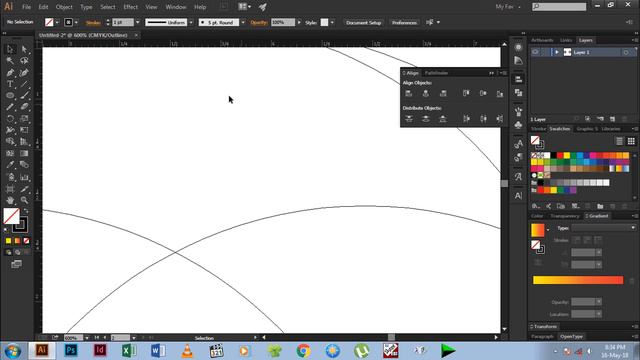Select the Line Segment tool
640x360 pixels.
(x=24, y=84)
